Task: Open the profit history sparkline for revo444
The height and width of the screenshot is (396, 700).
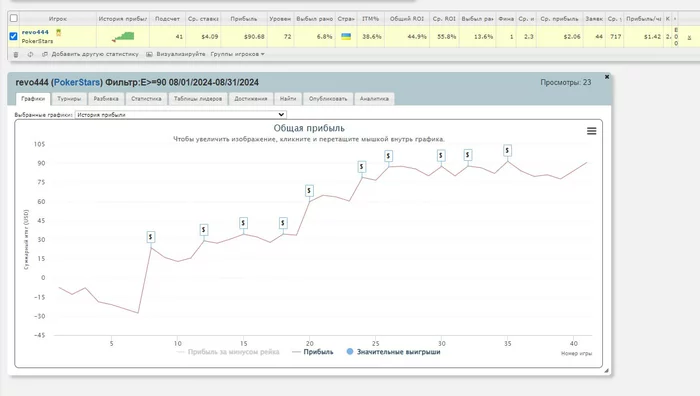Action: click(x=123, y=37)
